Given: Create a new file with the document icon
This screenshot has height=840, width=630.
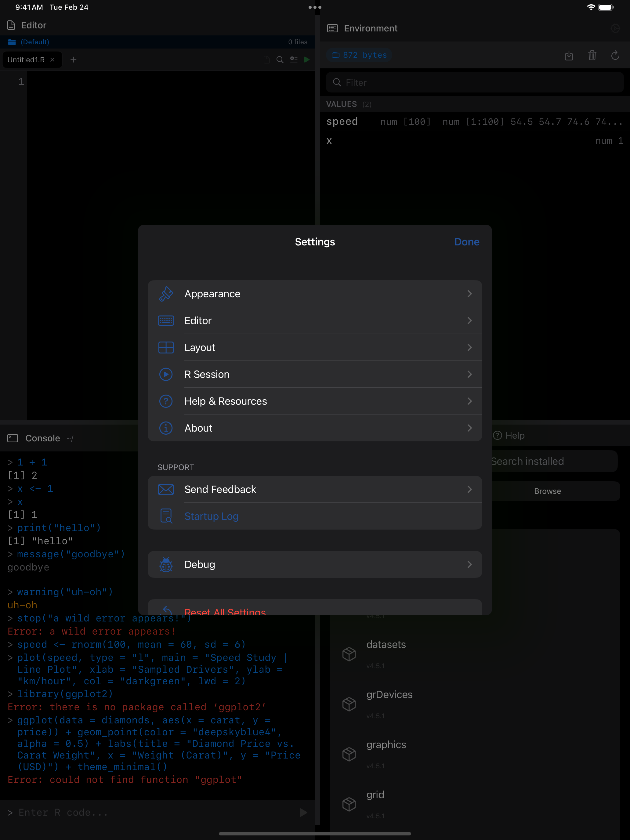Looking at the screenshot, I should click(x=266, y=60).
